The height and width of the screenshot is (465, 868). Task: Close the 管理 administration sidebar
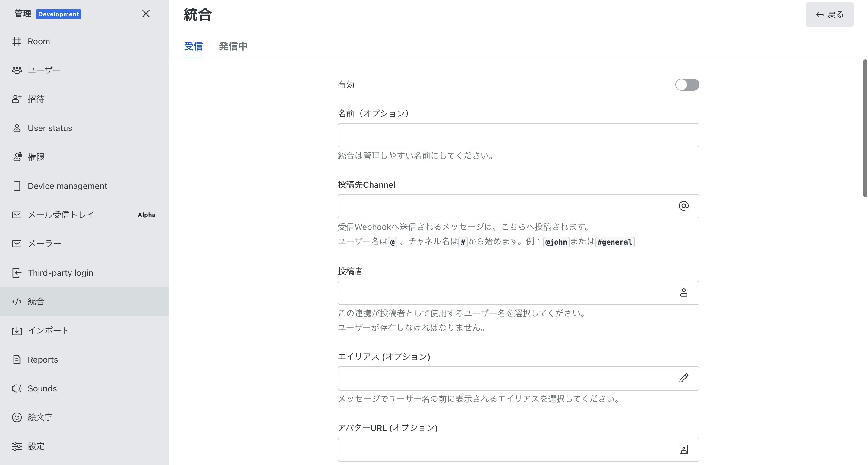(146, 14)
